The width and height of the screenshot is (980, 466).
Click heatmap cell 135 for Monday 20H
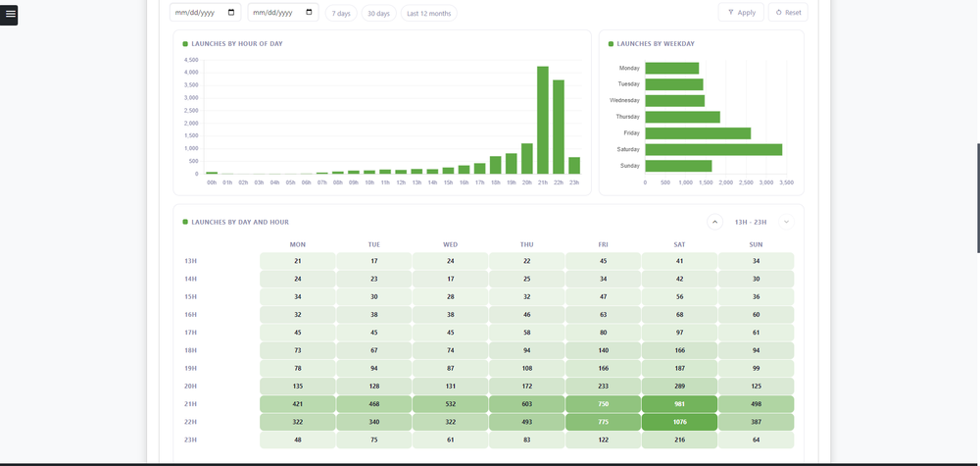tap(298, 387)
